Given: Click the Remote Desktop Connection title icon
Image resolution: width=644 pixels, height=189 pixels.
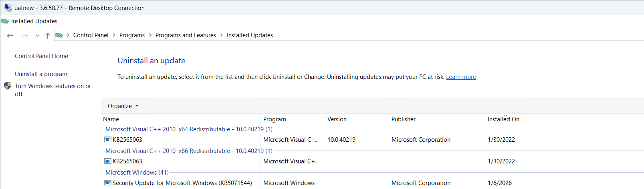Looking at the screenshot, I should point(8,8).
